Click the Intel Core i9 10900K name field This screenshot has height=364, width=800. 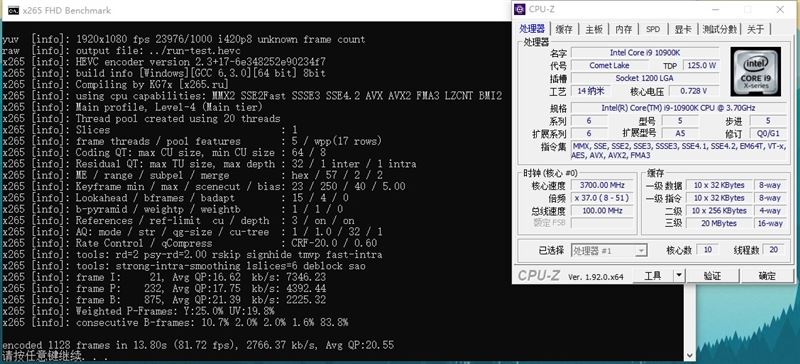coord(645,53)
